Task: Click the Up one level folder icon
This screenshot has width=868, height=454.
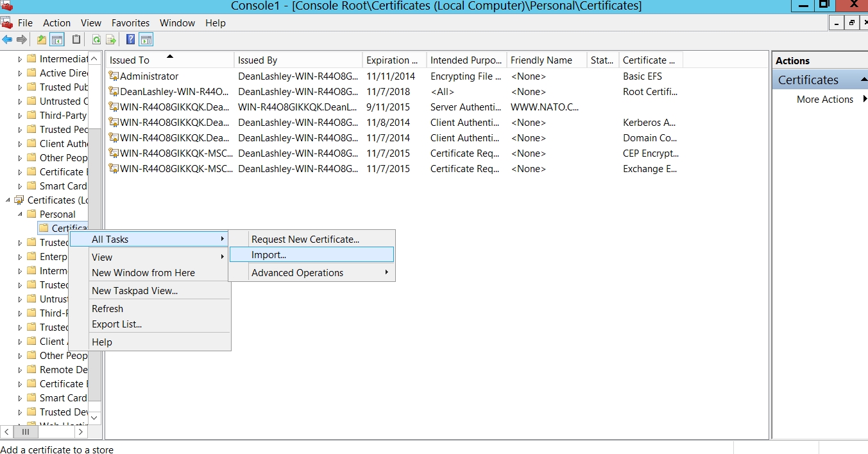Action: (x=42, y=40)
